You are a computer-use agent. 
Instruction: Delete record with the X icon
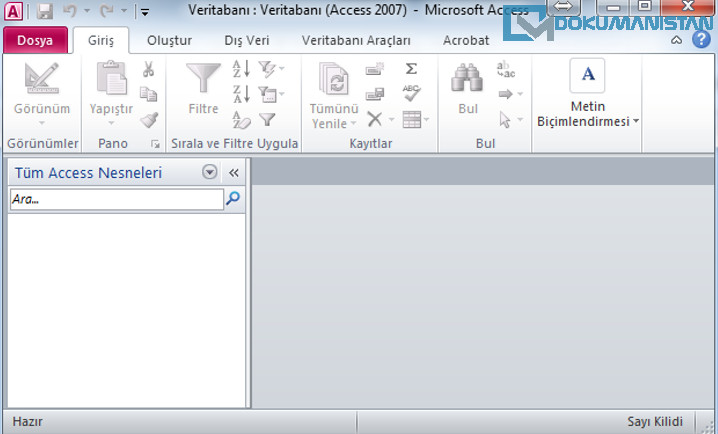[375, 120]
